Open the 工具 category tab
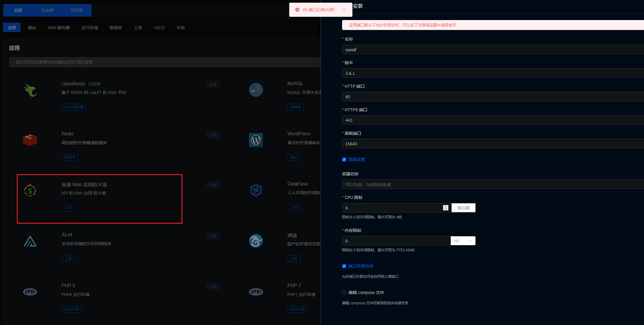The height and width of the screenshot is (325, 644). [x=138, y=27]
